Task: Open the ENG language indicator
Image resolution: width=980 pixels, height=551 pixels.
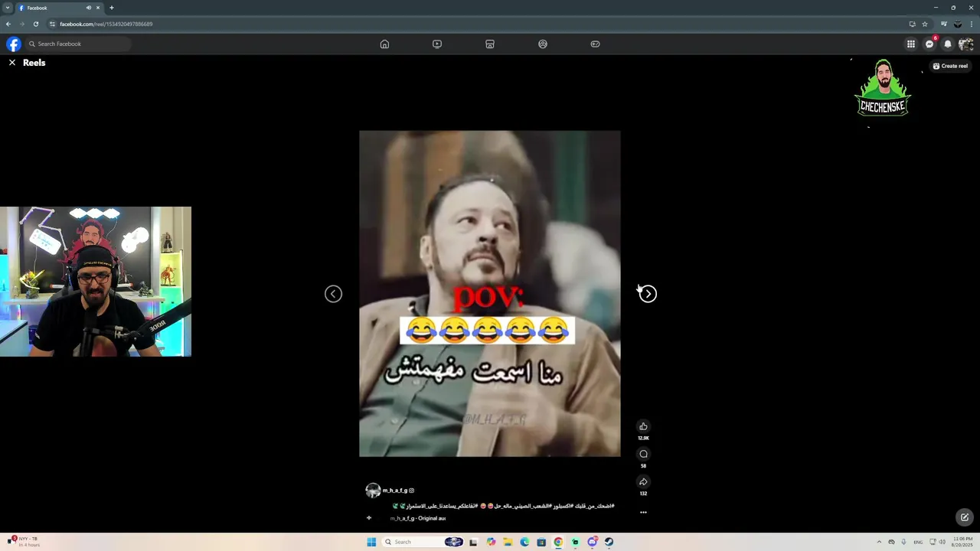Action: [x=918, y=542]
